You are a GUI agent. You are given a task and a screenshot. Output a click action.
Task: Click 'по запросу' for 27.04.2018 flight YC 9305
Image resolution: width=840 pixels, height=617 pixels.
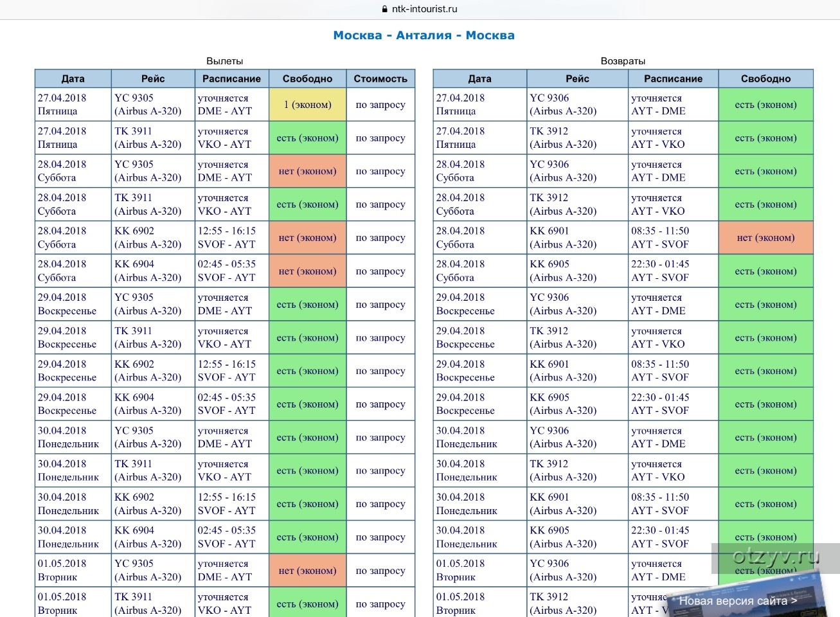pyautogui.click(x=380, y=105)
